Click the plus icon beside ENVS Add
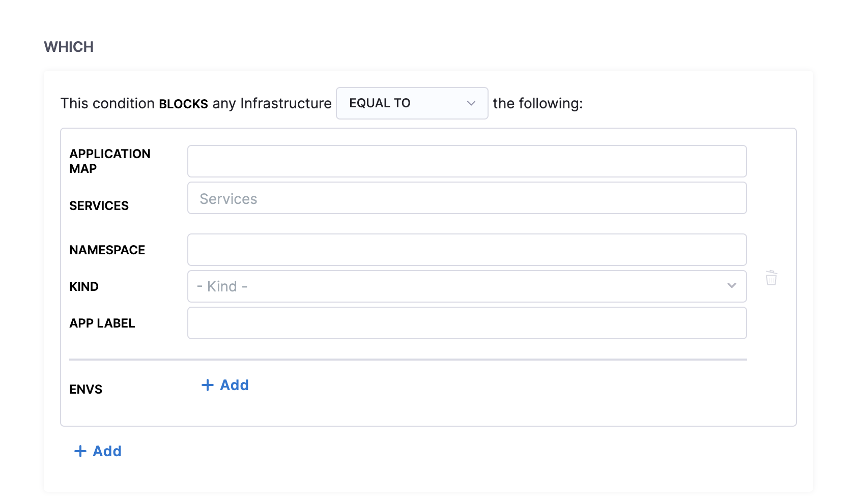Viewport: 856px width, 504px height. (x=207, y=385)
